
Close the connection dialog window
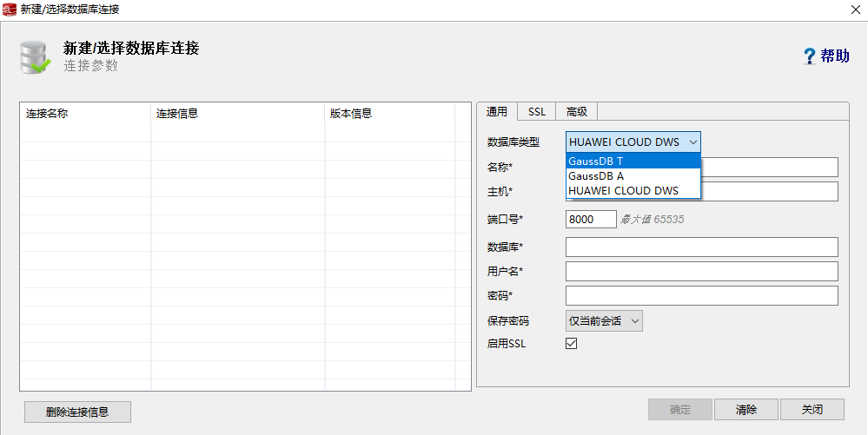(854, 10)
